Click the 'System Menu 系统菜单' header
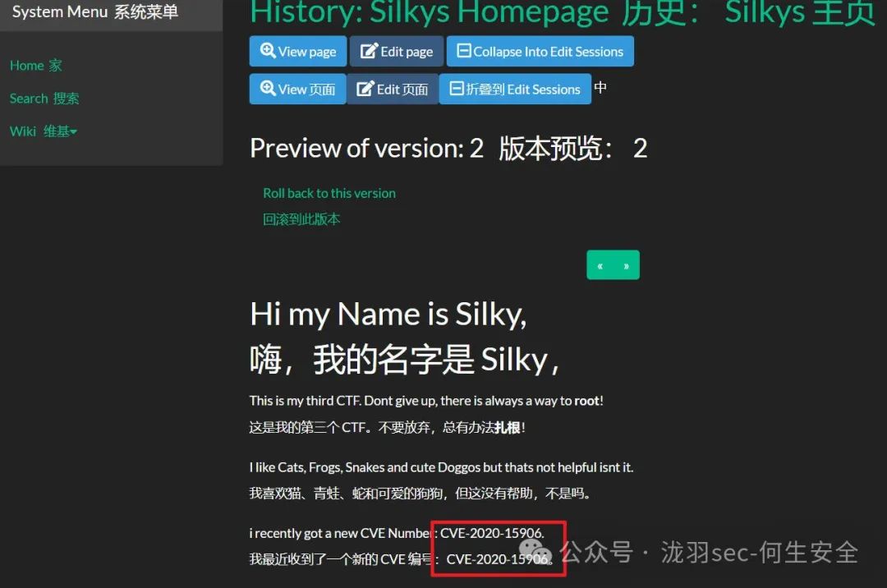 [95, 11]
